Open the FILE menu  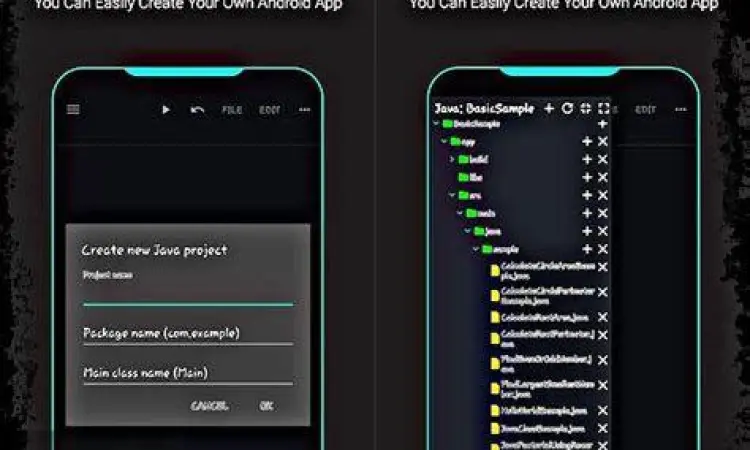pyautogui.click(x=232, y=110)
